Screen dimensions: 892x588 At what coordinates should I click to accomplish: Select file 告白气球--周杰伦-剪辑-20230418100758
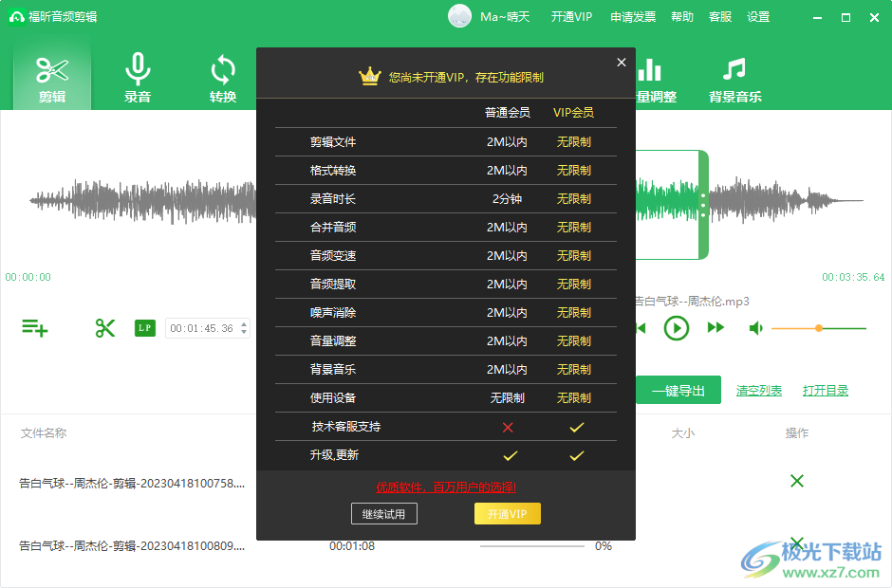[132, 484]
